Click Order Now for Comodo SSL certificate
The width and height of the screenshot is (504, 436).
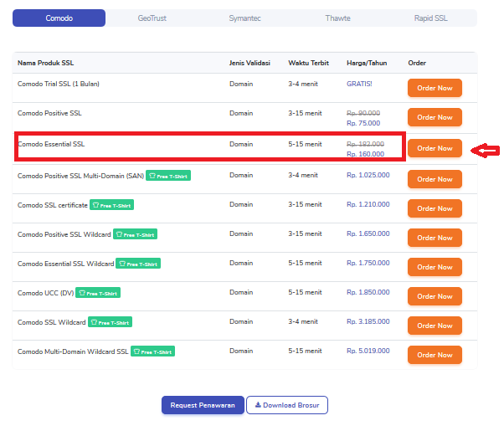tap(435, 208)
